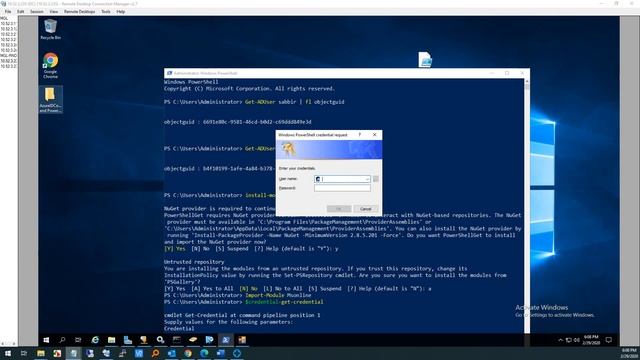The image size is (640, 360).
Task: Focus the Password field
Action: (x=342, y=188)
